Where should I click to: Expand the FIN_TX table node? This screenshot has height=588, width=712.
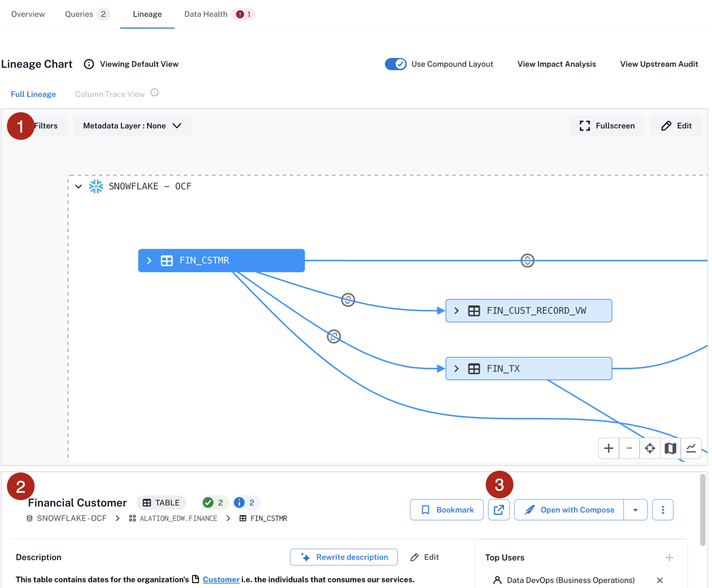pyautogui.click(x=457, y=369)
